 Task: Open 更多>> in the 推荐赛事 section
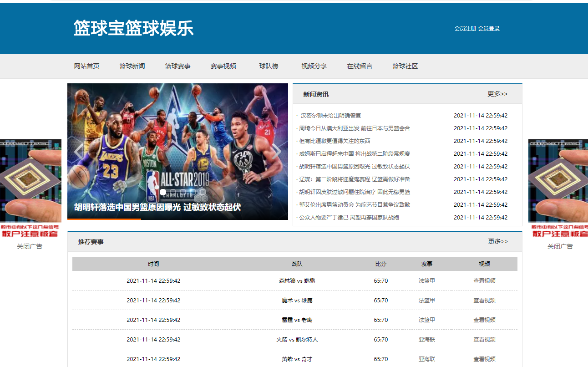click(497, 241)
